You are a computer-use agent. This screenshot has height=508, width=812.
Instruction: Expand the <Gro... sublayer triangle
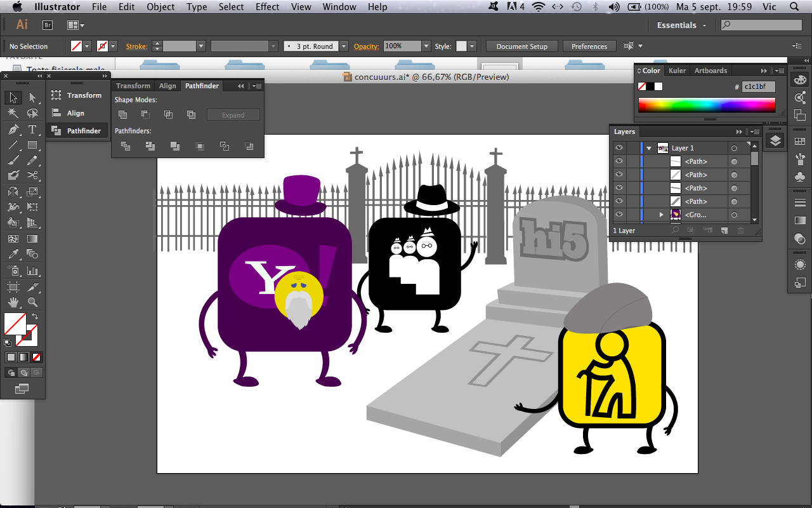point(661,215)
